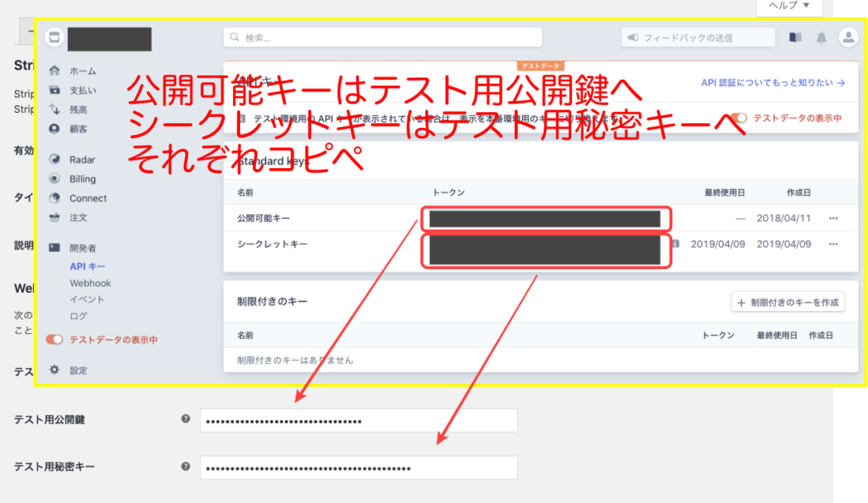This screenshot has width=868, height=503.
Task: Open API 認証についてもっと知りたい link
Action: coord(773,82)
